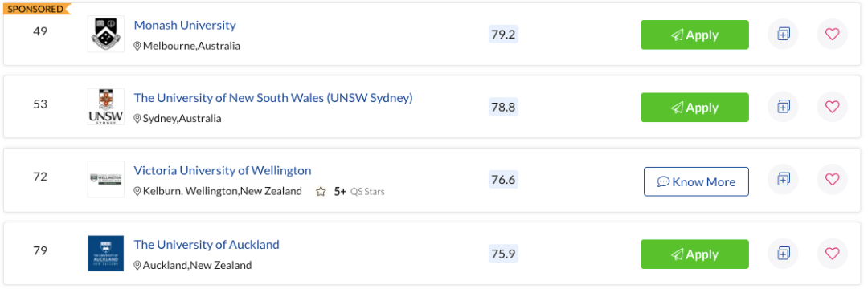Screen dimensions: 868x289
Task: Shortlist UNSW Sydney using heart icon
Action: 832,107
